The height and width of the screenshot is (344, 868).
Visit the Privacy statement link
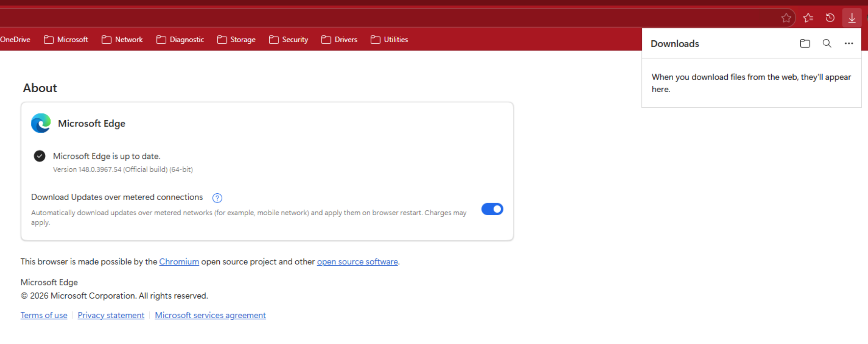click(x=111, y=315)
